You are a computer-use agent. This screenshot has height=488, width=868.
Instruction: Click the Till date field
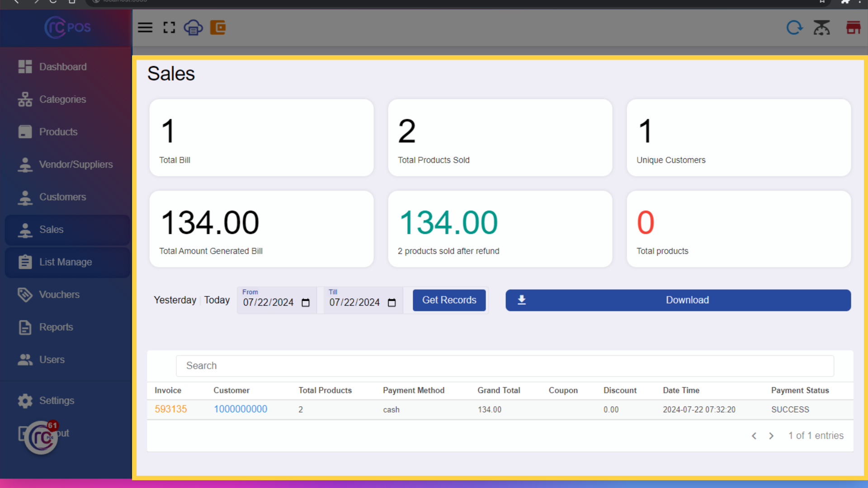click(363, 300)
